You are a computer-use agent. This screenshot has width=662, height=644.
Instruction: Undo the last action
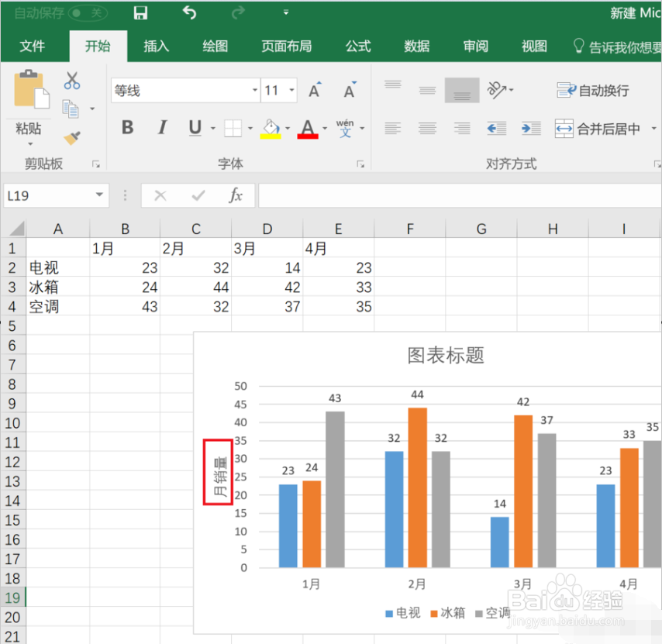tap(190, 13)
